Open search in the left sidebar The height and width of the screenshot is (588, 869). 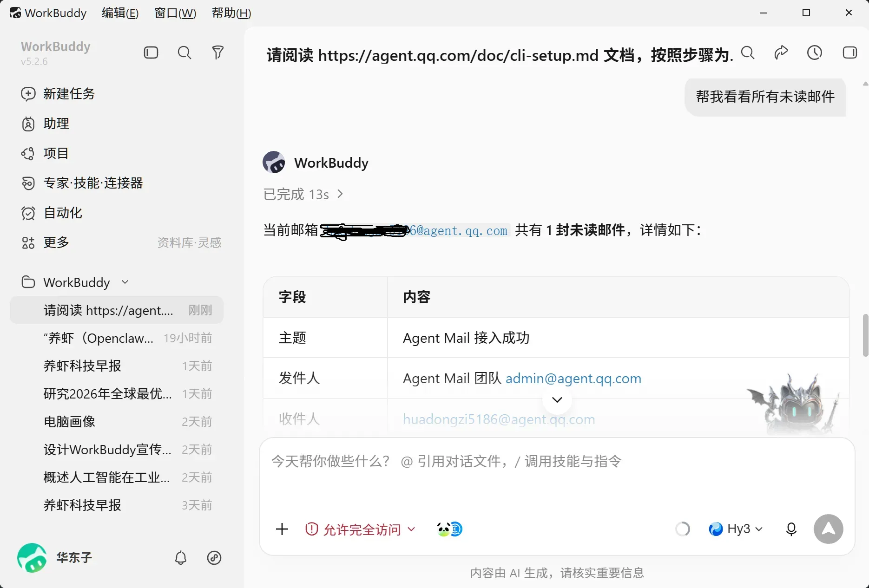coord(184,52)
